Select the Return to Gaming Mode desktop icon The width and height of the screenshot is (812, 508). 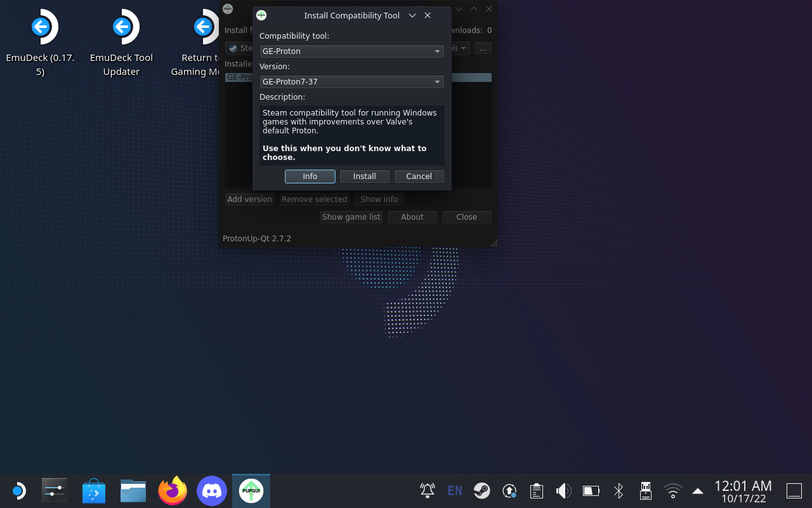195,43
